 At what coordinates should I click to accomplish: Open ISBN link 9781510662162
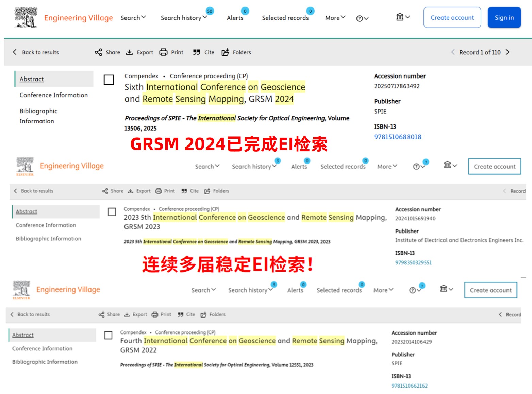pyautogui.click(x=410, y=386)
